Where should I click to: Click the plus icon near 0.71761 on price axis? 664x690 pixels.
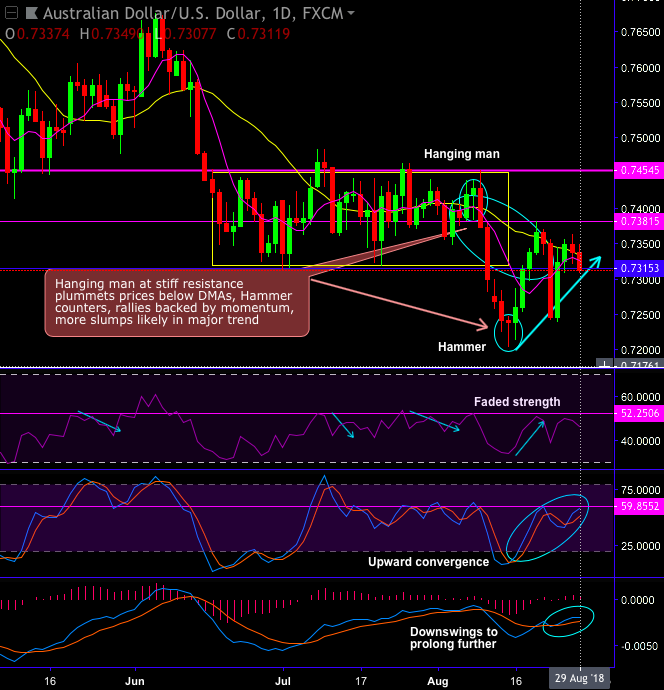click(x=605, y=363)
